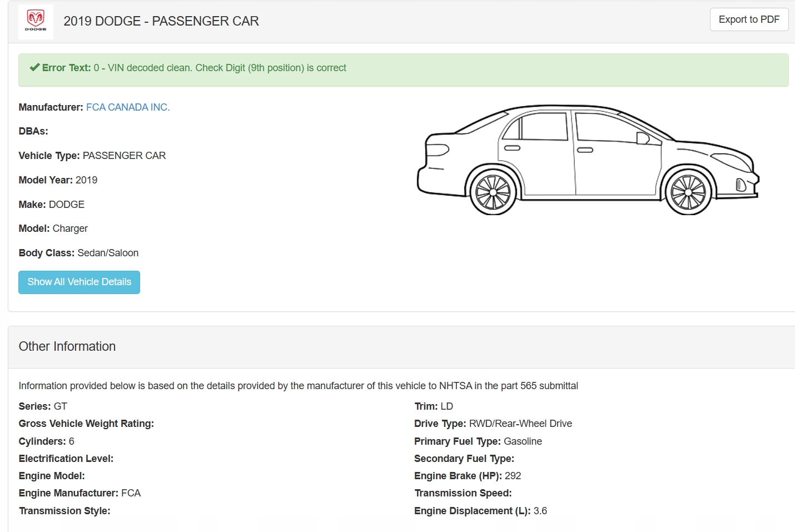Click the green checkmark icon in alert
Screen dimensions: 795x532
34,68
